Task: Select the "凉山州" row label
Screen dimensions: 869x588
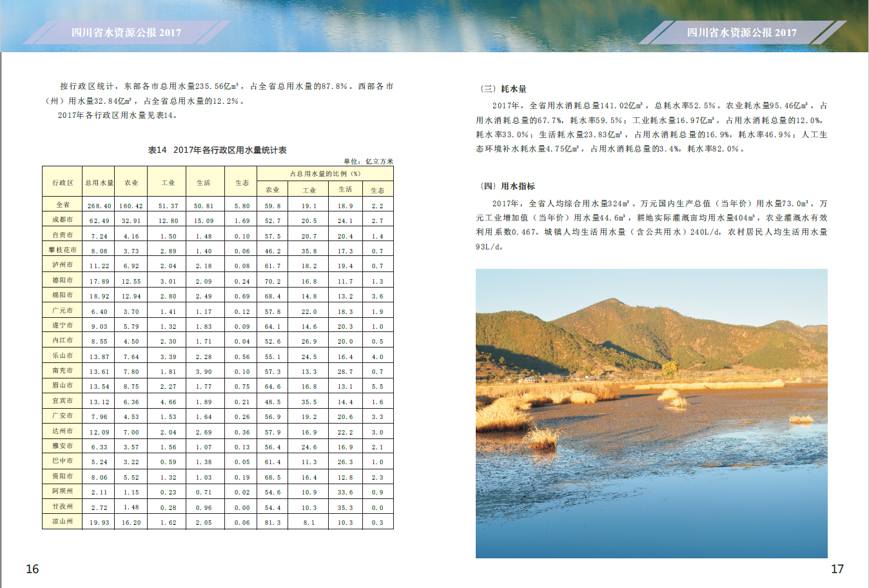Action: click(x=63, y=522)
